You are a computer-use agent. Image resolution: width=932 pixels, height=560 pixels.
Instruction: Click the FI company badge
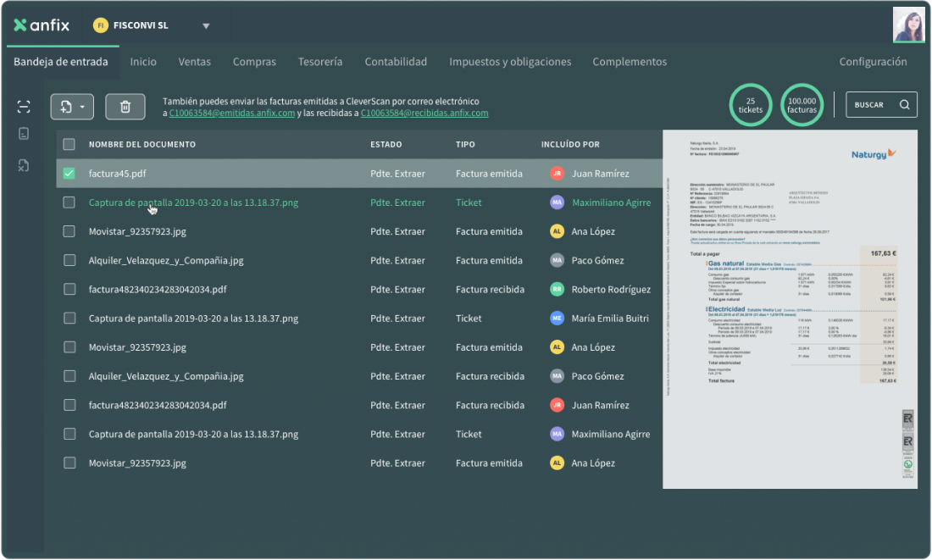[x=101, y=25]
